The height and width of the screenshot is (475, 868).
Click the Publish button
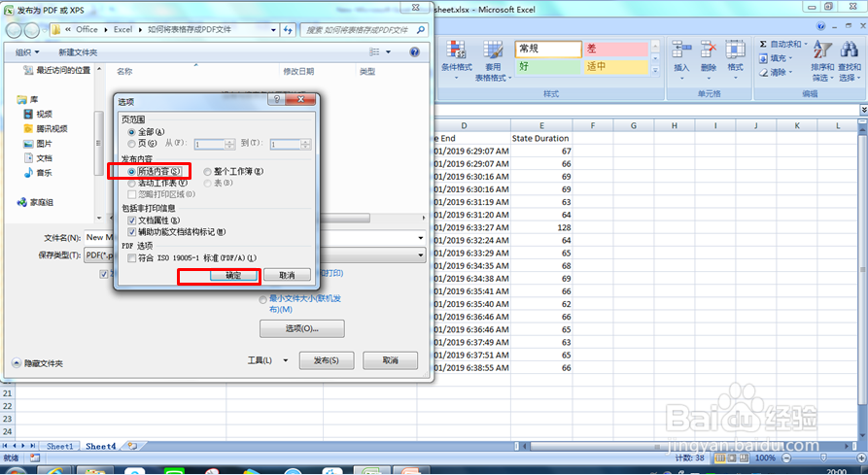(x=326, y=360)
